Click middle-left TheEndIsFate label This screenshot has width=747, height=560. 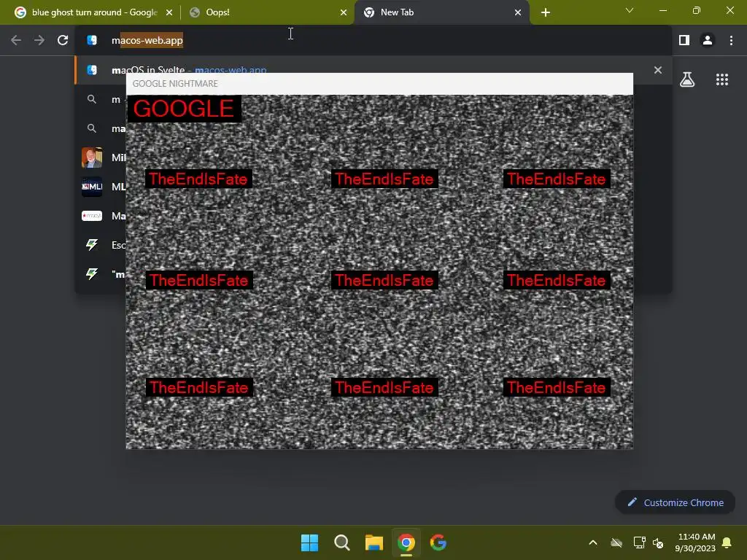[198, 280]
